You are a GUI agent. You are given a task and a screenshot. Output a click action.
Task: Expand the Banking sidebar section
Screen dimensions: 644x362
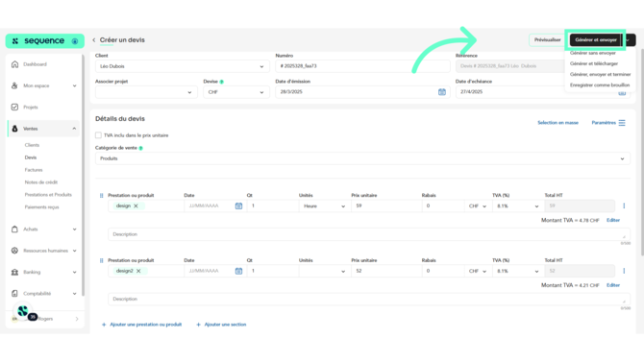74,272
